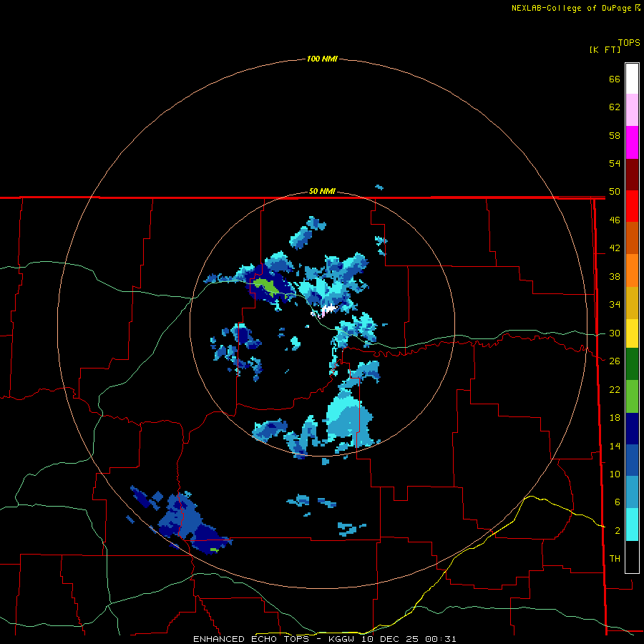Click the white-pink high echo top near center

click(x=328, y=310)
